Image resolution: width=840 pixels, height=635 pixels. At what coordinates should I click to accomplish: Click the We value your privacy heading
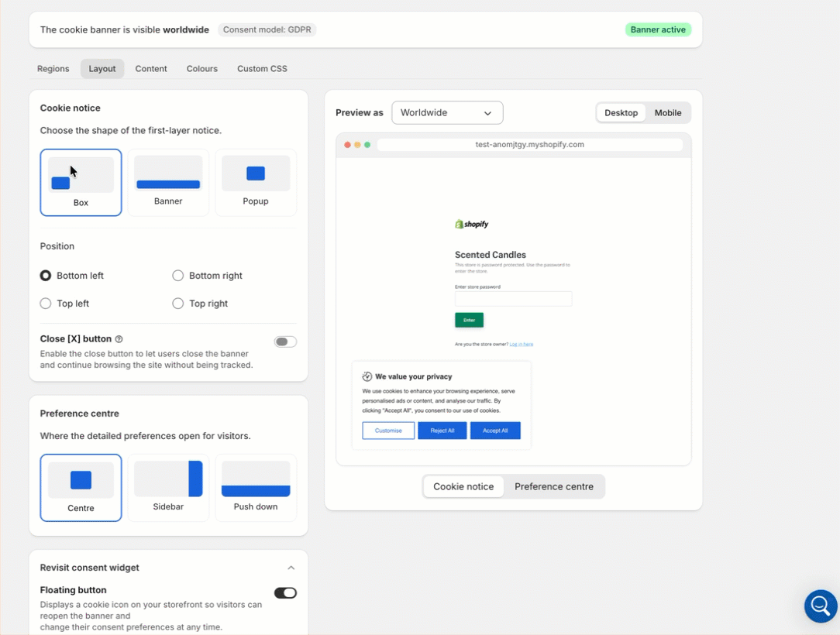point(414,376)
